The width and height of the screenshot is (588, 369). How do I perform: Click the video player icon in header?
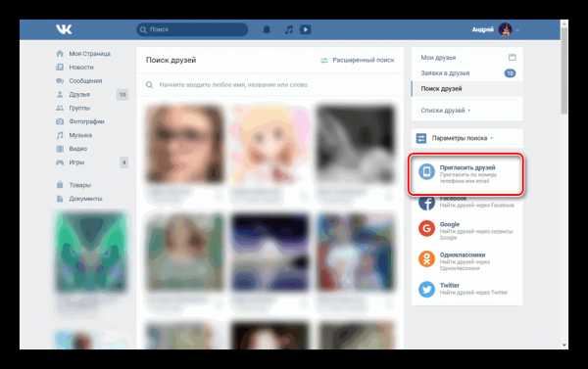pyautogui.click(x=305, y=29)
